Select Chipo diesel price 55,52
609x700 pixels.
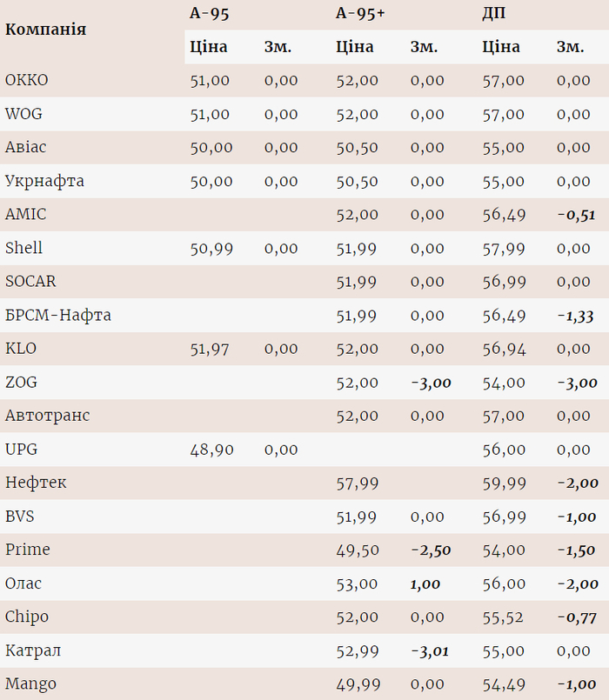click(x=503, y=617)
